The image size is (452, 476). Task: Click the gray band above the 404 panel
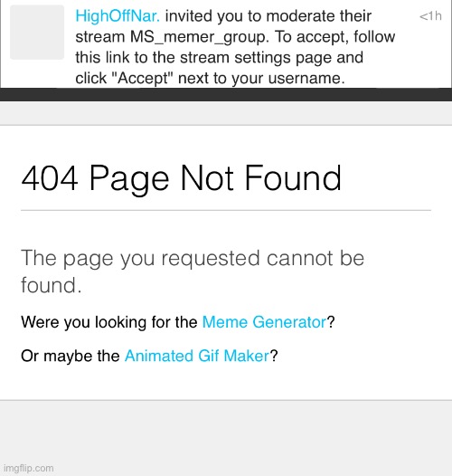pos(226,113)
